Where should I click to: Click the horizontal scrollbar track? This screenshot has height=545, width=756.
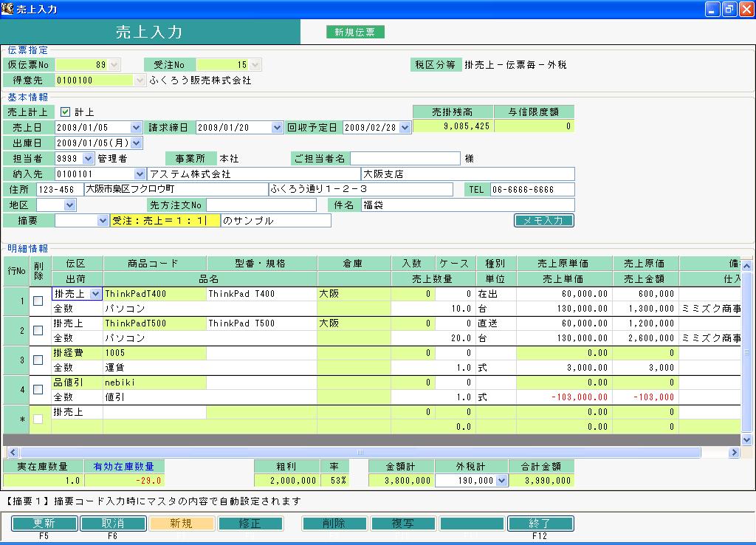360,453
